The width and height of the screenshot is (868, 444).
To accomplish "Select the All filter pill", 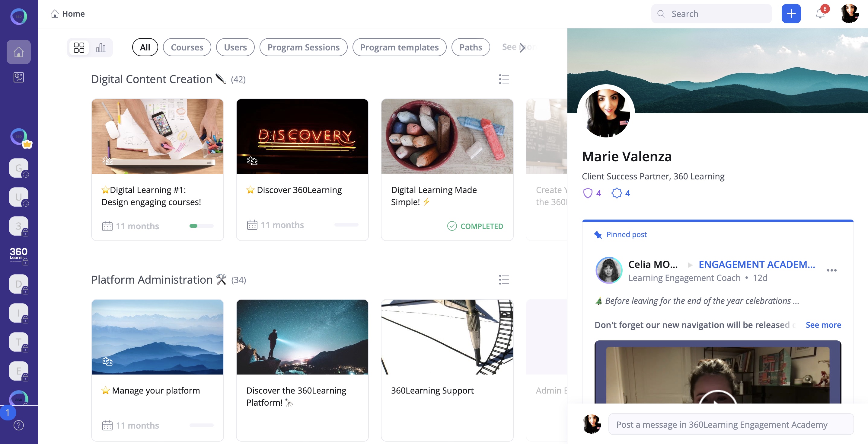I will point(145,47).
